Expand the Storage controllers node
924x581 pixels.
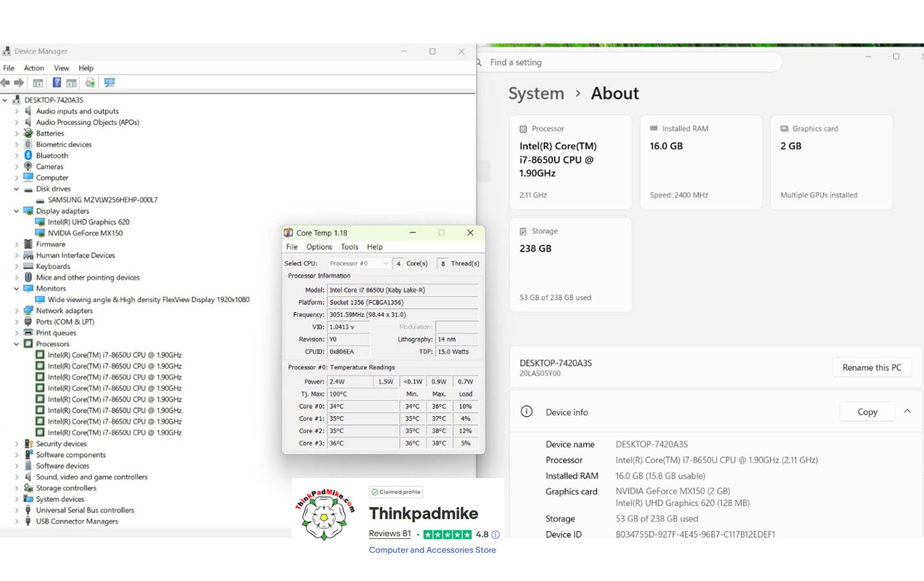point(17,488)
